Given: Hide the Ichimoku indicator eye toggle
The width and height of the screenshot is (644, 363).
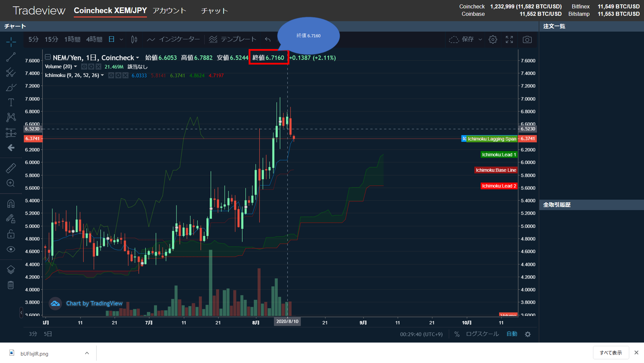Looking at the screenshot, I should (111, 76).
